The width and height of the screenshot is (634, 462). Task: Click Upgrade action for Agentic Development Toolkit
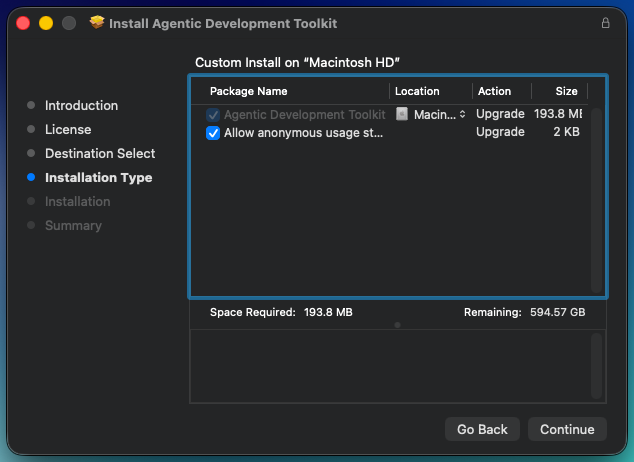pos(500,114)
